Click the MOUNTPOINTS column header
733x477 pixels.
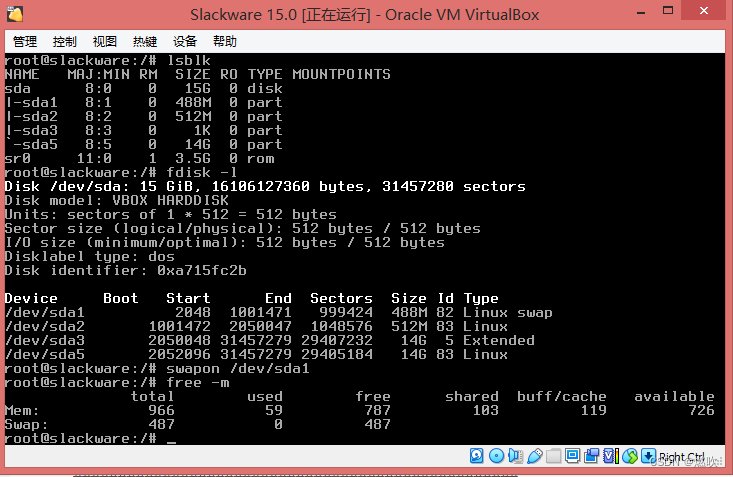[341, 74]
